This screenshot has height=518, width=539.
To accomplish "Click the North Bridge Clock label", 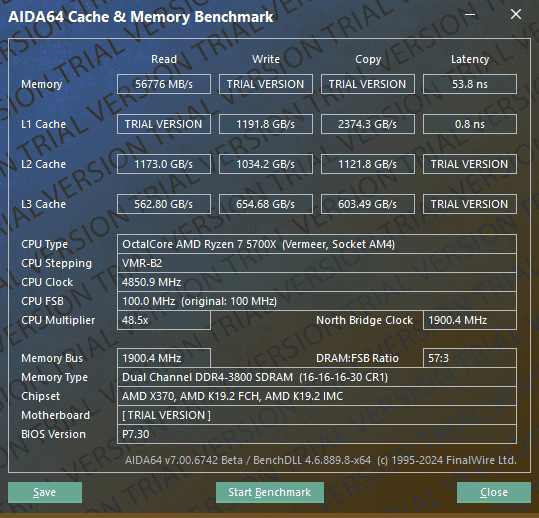I will (364, 320).
